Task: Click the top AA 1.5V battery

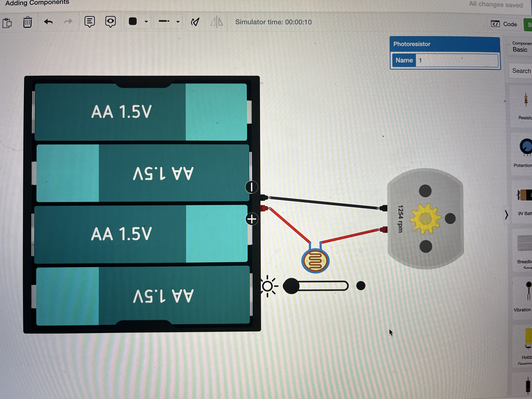Action: 141,112
